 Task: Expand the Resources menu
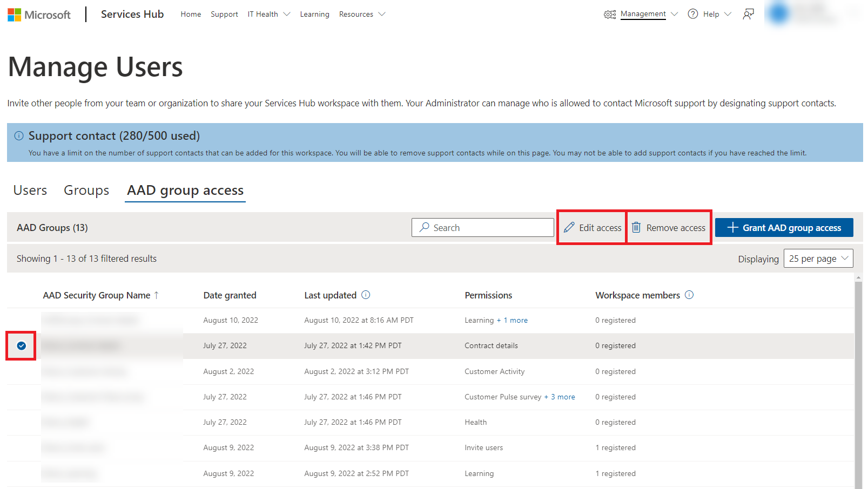[362, 14]
